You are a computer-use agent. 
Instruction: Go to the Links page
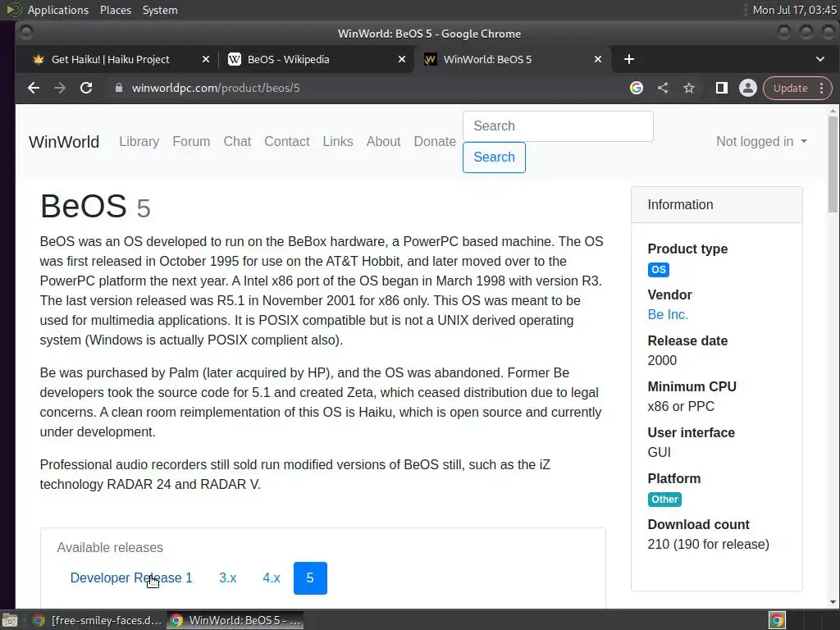coord(338,141)
